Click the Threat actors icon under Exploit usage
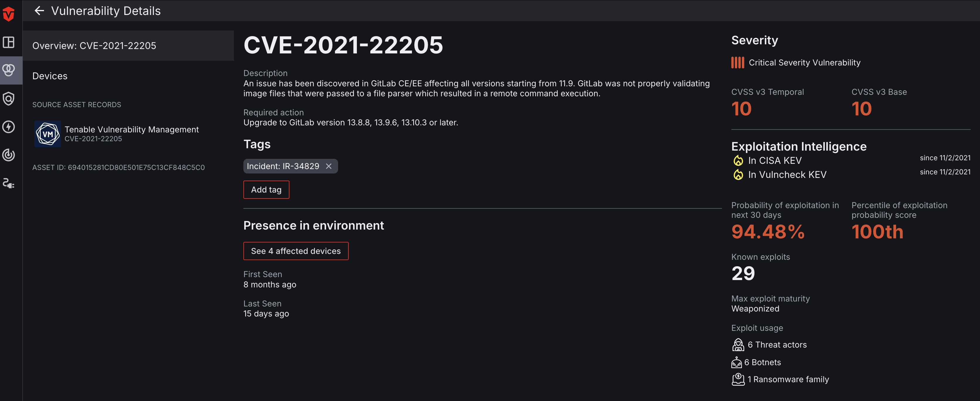980x401 pixels. pyautogui.click(x=738, y=345)
